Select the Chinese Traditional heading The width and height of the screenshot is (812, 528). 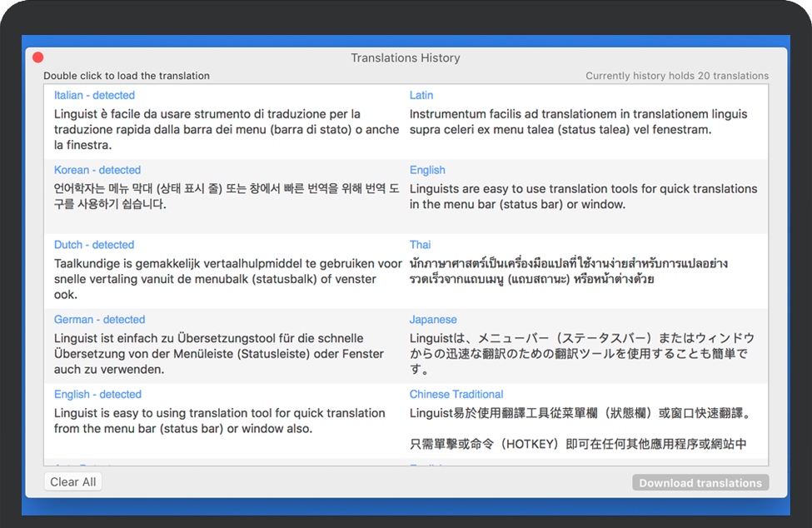(456, 395)
